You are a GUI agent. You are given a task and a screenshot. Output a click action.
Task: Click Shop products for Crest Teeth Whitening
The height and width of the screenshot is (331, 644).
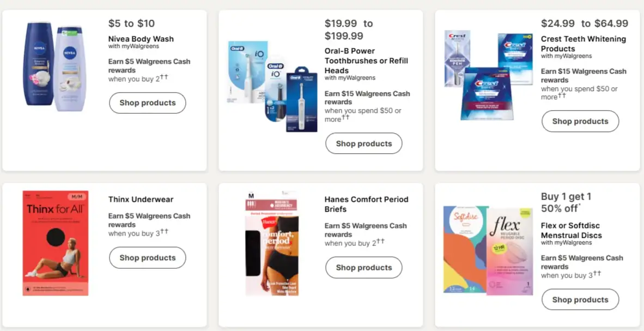[x=580, y=122]
